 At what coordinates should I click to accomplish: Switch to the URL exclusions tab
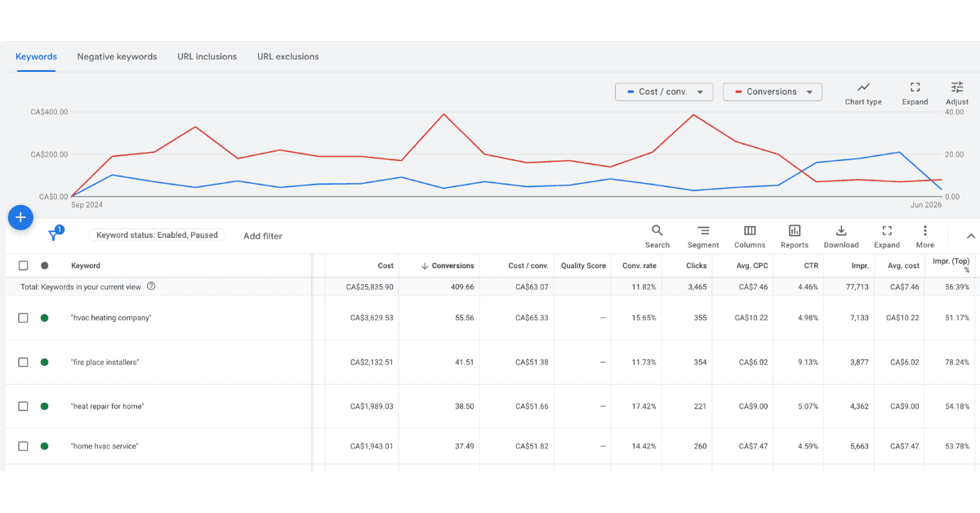click(287, 56)
